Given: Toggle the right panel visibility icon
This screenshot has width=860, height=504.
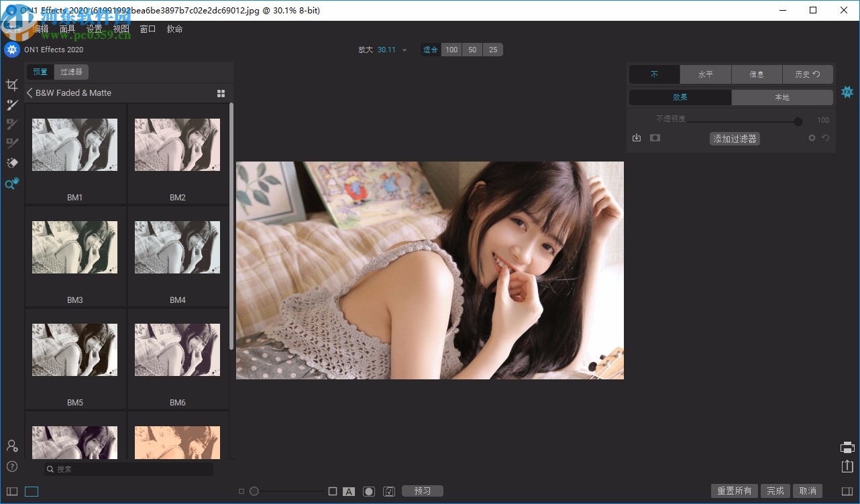Looking at the screenshot, I should coord(847,491).
